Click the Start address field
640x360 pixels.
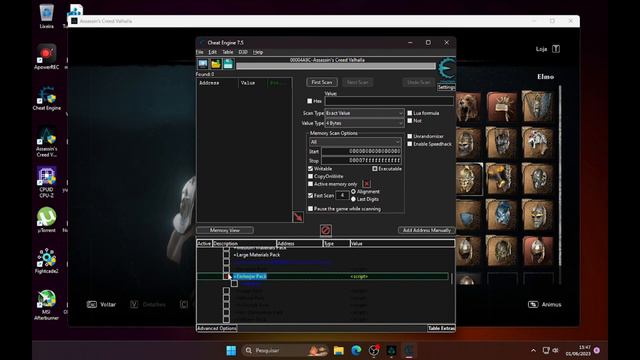361,151
